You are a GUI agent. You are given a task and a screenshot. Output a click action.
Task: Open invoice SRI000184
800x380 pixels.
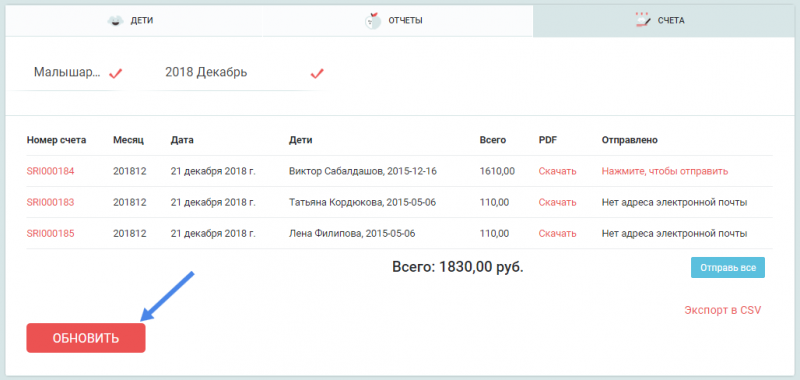click(51, 171)
